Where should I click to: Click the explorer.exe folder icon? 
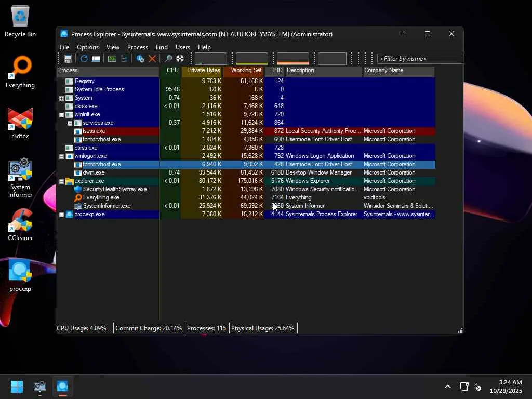(70, 181)
